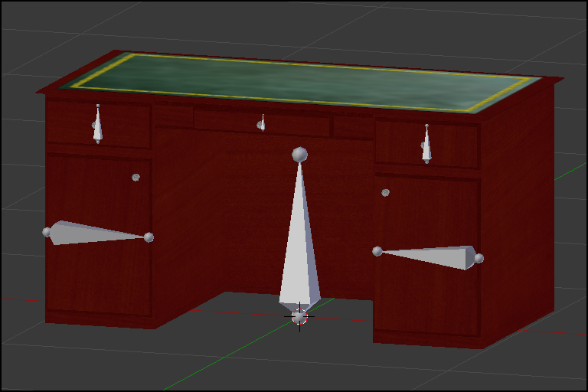Select the green leather desk top surface
The image size is (588, 392).
pyautogui.click(x=300, y=82)
